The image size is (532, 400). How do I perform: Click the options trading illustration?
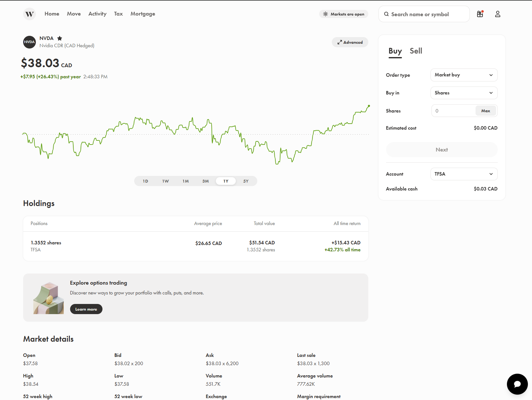click(49, 298)
